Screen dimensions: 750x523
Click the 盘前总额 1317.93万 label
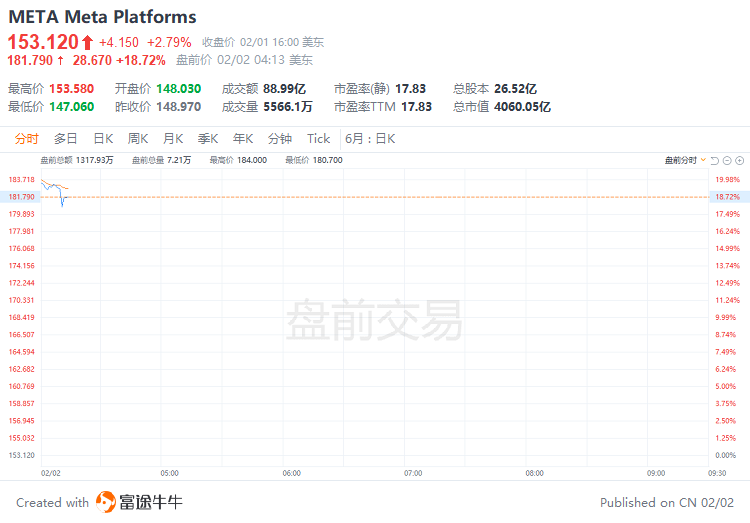77,160
